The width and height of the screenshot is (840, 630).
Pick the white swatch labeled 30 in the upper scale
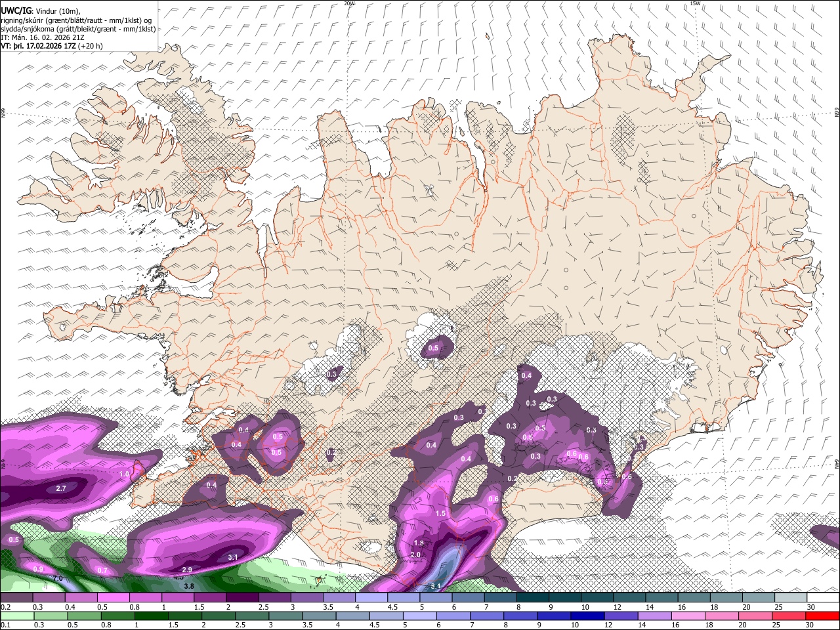[x=823, y=597]
